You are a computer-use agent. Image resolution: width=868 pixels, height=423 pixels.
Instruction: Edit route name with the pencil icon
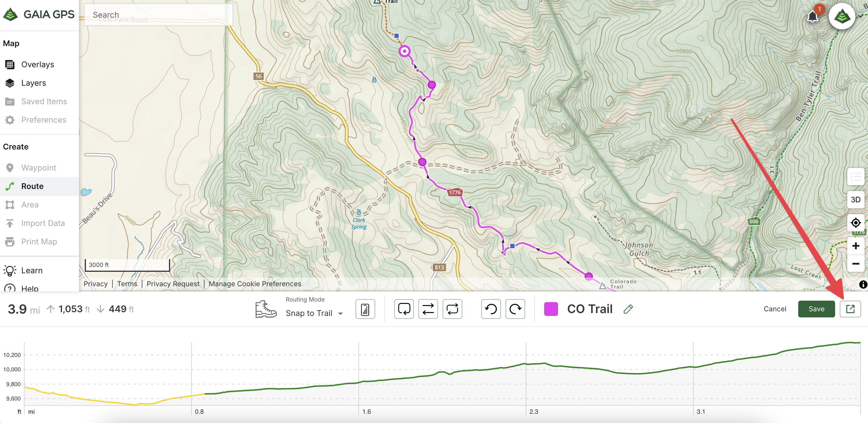point(628,309)
